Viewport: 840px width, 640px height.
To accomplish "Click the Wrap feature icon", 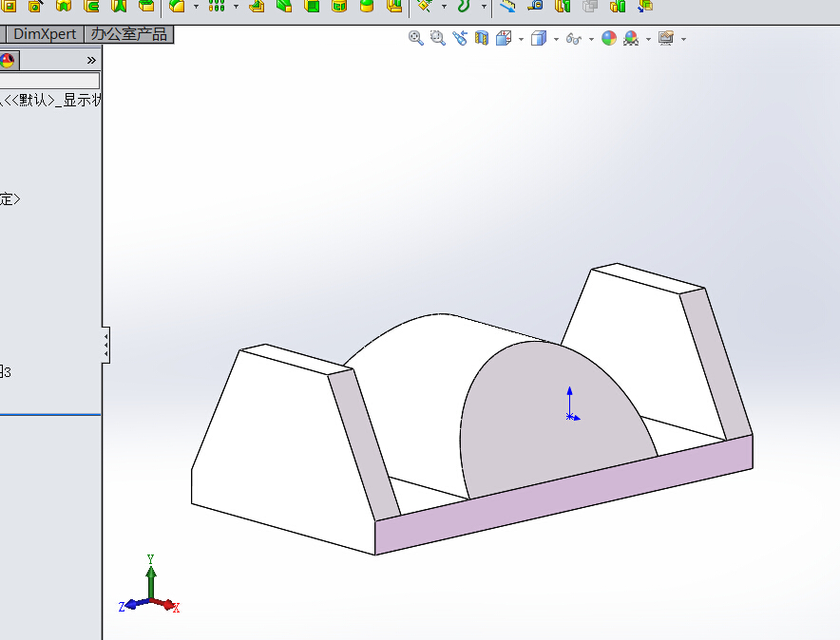I will pyautogui.click(x=339, y=6).
